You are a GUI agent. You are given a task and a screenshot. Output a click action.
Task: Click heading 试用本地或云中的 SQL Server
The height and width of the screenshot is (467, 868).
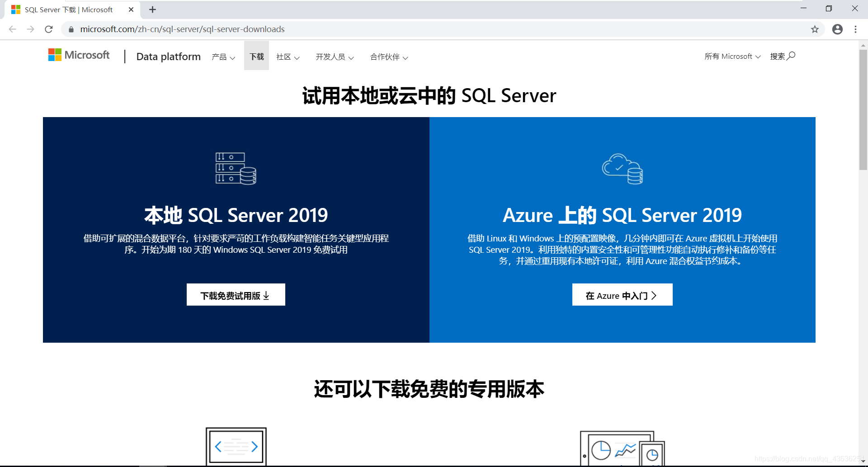429,95
